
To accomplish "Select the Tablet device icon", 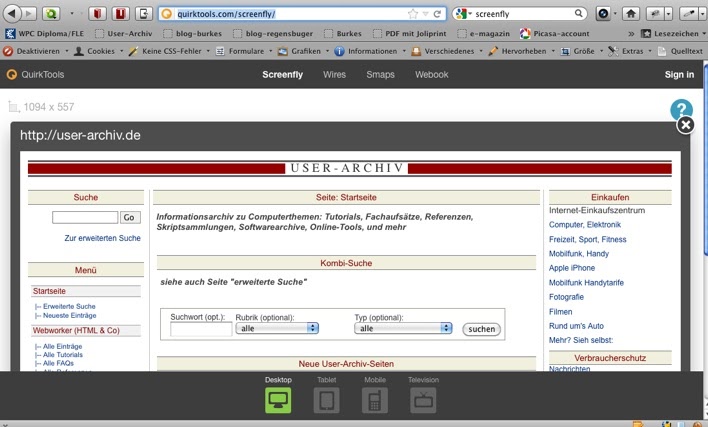I will (x=326, y=400).
